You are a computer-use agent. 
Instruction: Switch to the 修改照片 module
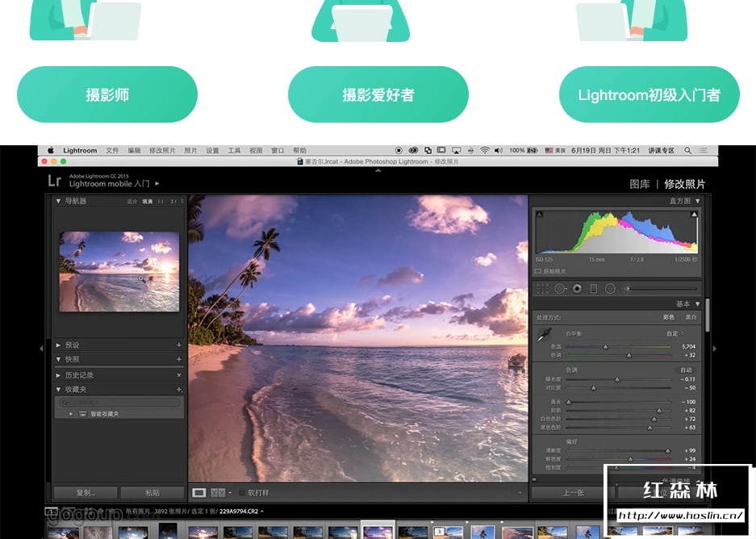pos(685,184)
